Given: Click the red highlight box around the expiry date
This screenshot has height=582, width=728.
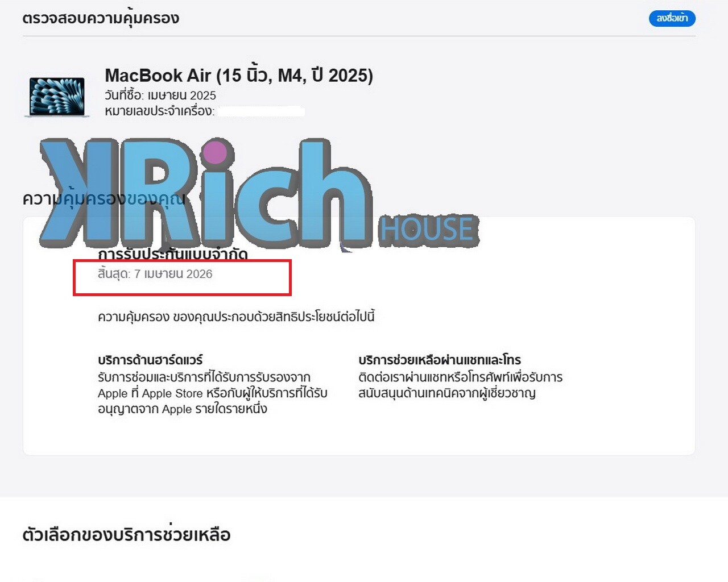Looking at the screenshot, I should click(182, 277).
